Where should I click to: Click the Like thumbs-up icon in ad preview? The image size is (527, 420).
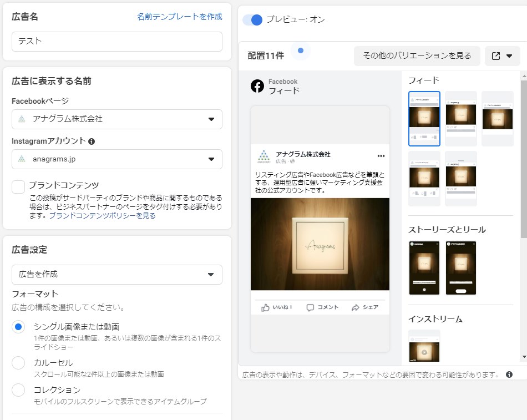click(265, 307)
